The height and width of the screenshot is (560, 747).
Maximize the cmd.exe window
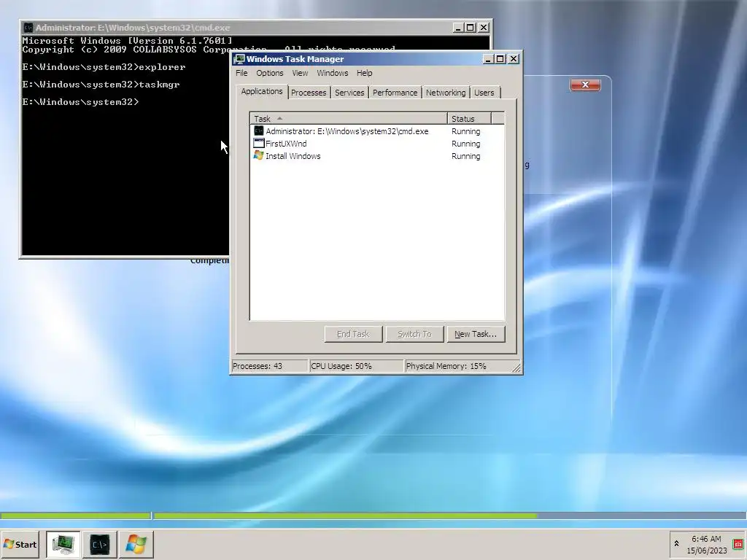click(471, 28)
